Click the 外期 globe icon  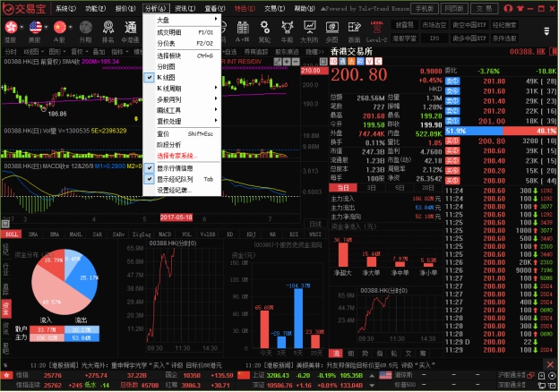coord(85,29)
